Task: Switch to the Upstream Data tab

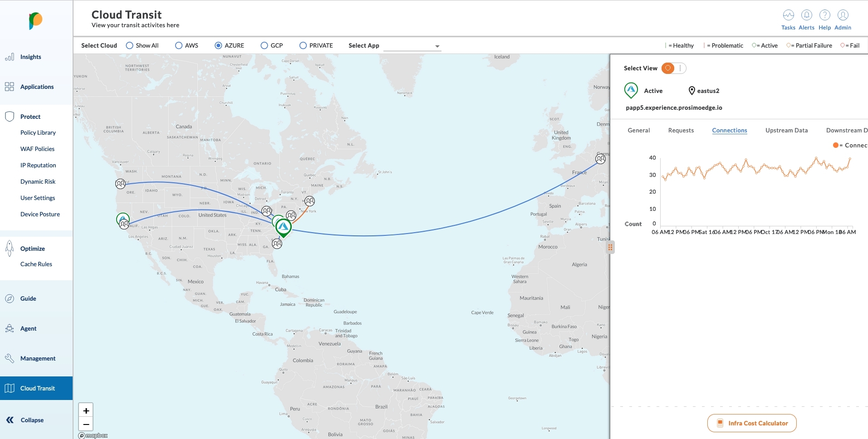Action: pos(786,130)
